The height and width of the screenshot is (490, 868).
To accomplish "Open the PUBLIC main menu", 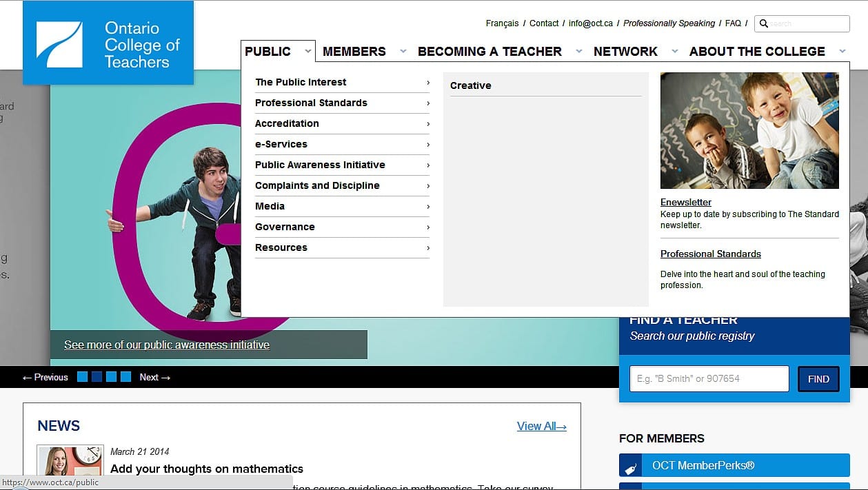I will (x=268, y=52).
